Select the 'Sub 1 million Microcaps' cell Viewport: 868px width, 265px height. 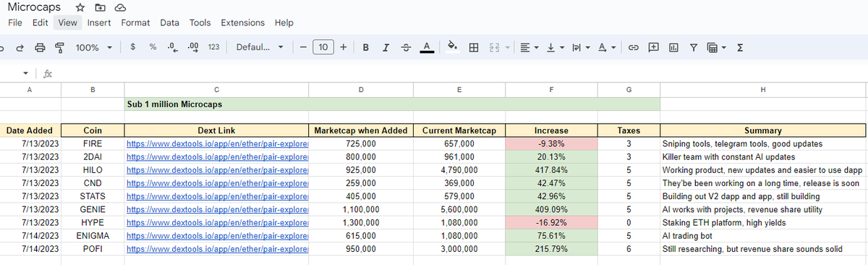click(217, 104)
